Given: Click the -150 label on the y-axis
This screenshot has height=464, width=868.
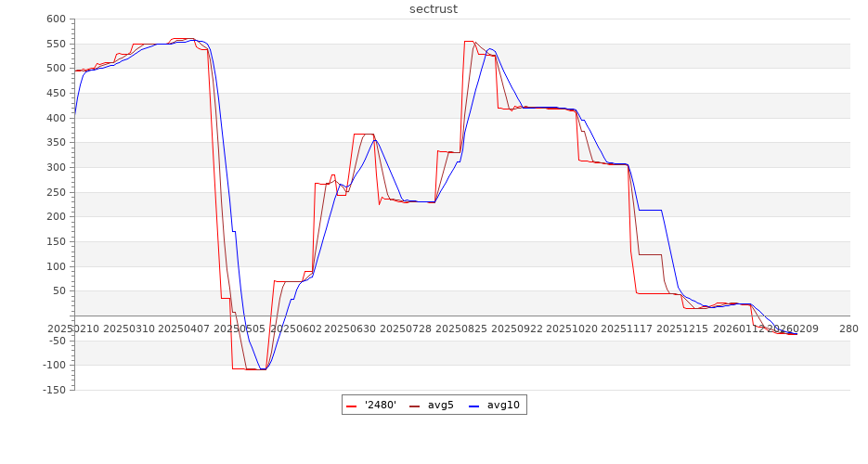Looking at the screenshot, I should pos(54,391).
